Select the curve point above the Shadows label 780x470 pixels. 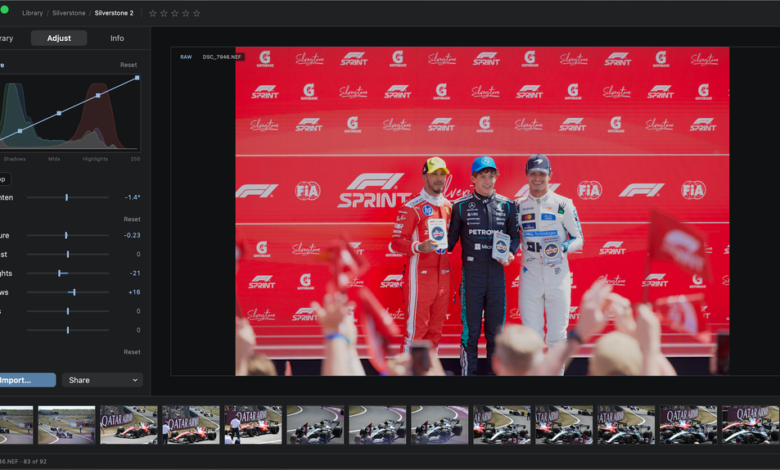20,131
